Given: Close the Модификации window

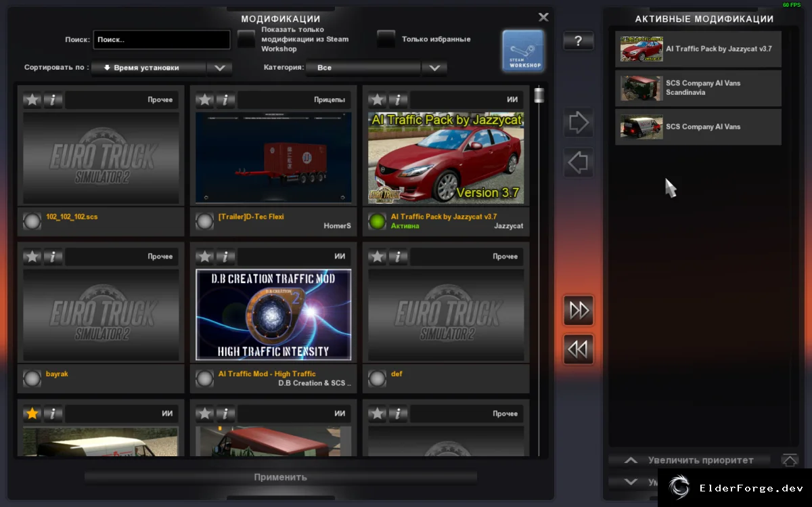Looking at the screenshot, I should click(x=543, y=17).
